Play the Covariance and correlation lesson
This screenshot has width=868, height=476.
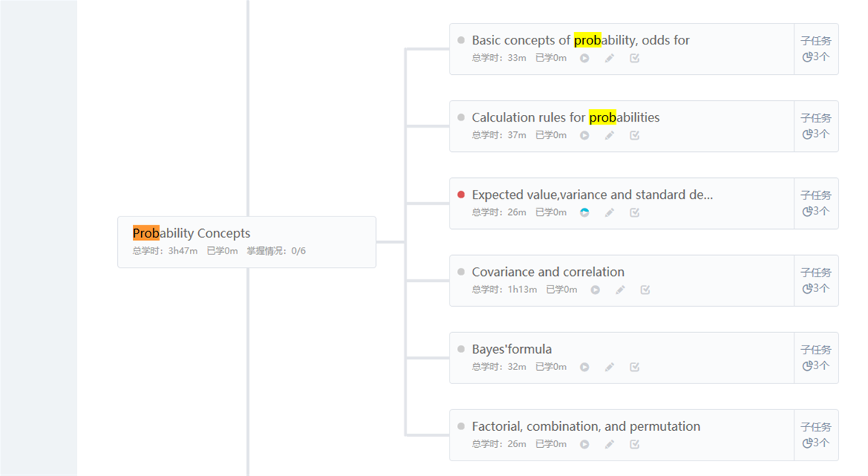click(595, 290)
